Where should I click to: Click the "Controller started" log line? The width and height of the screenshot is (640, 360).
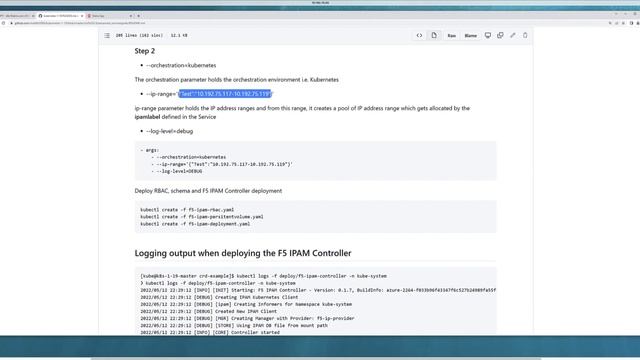210,332
